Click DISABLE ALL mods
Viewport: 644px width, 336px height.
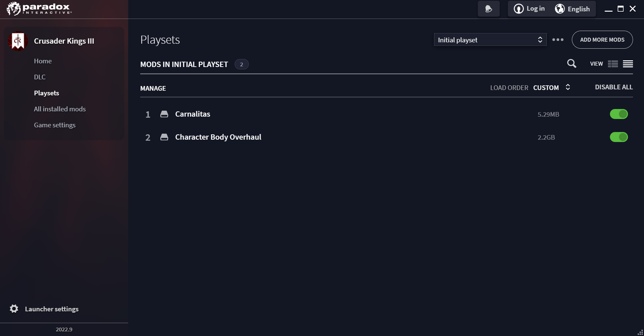[x=614, y=87]
